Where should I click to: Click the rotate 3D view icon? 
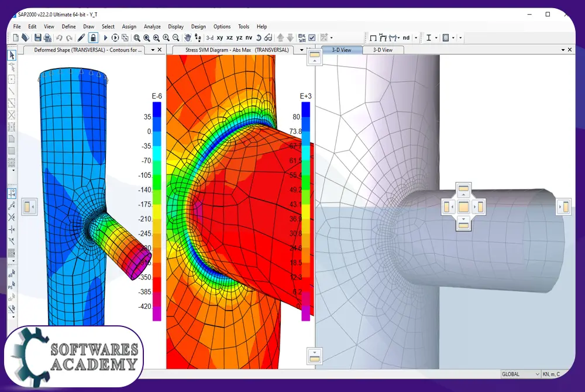coord(259,37)
